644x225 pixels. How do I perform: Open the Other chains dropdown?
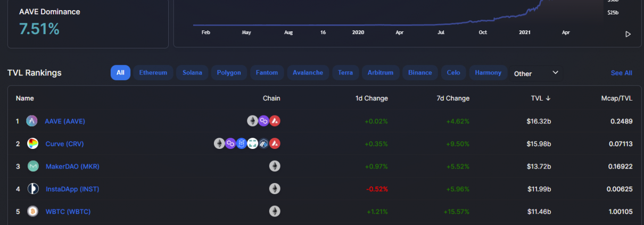pyautogui.click(x=535, y=73)
